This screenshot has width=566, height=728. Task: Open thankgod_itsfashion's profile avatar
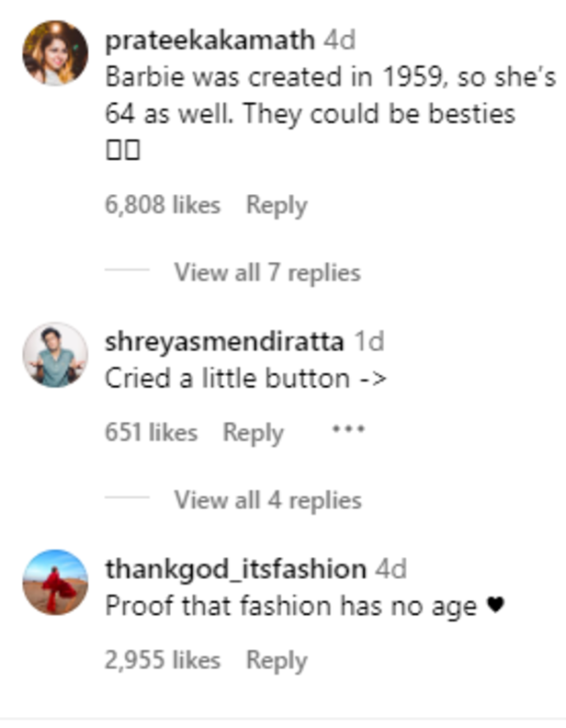coord(55,582)
